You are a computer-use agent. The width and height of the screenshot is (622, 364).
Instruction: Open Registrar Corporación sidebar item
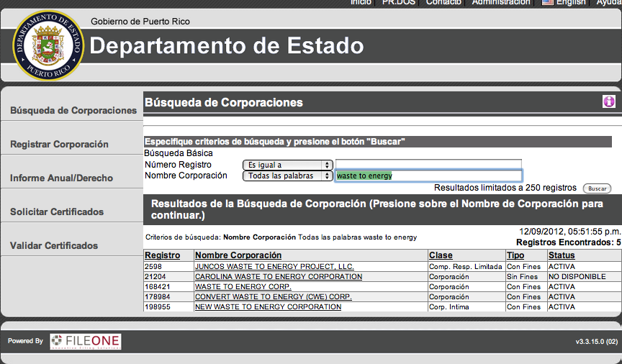pyautogui.click(x=59, y=145)
